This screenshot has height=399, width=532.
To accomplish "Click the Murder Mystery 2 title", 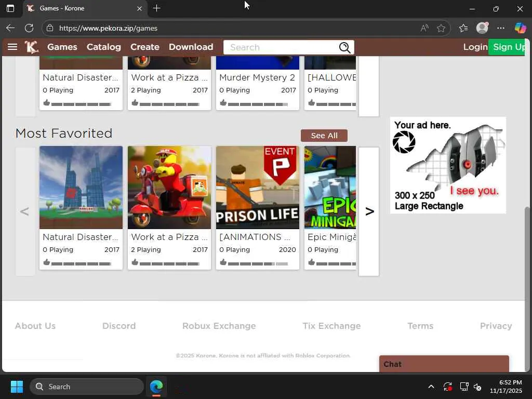I will point(257,77).
